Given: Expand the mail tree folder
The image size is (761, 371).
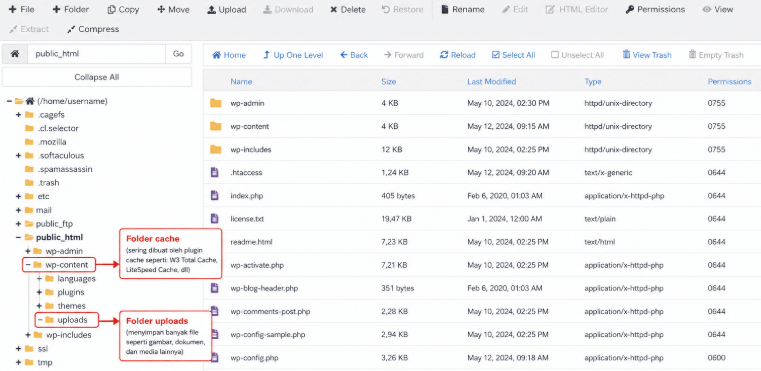Looking at the screenshot, I should (x=18, y=210).
